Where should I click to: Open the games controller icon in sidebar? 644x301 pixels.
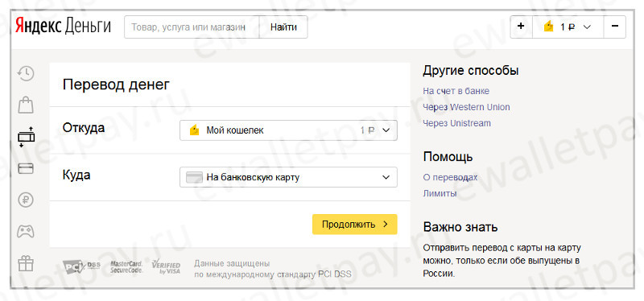point(26,232)
